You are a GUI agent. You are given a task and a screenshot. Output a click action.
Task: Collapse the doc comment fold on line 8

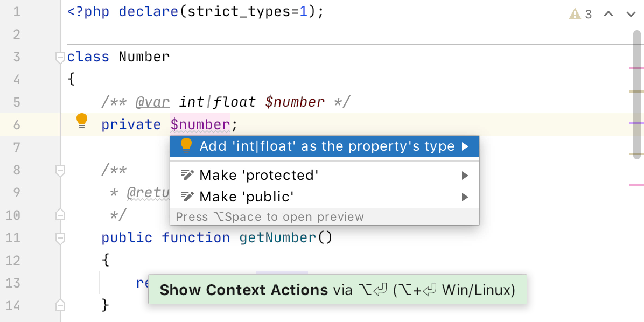60,171
